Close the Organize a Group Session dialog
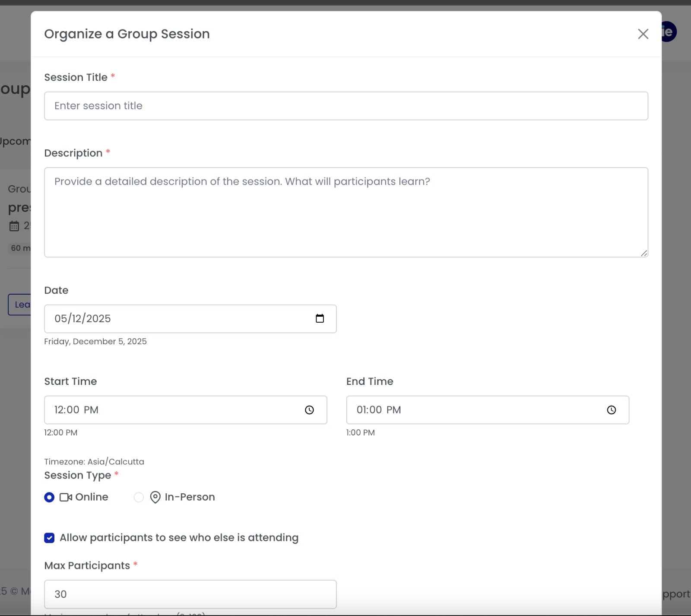The width and height of the screenshot is (691, 616). point(643,34)
